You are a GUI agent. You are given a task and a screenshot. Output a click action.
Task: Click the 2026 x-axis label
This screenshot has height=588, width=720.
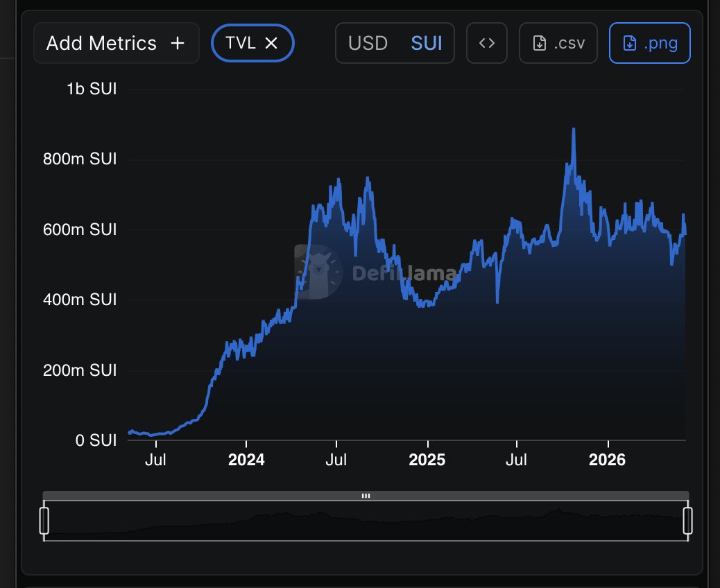coord(607,460)
